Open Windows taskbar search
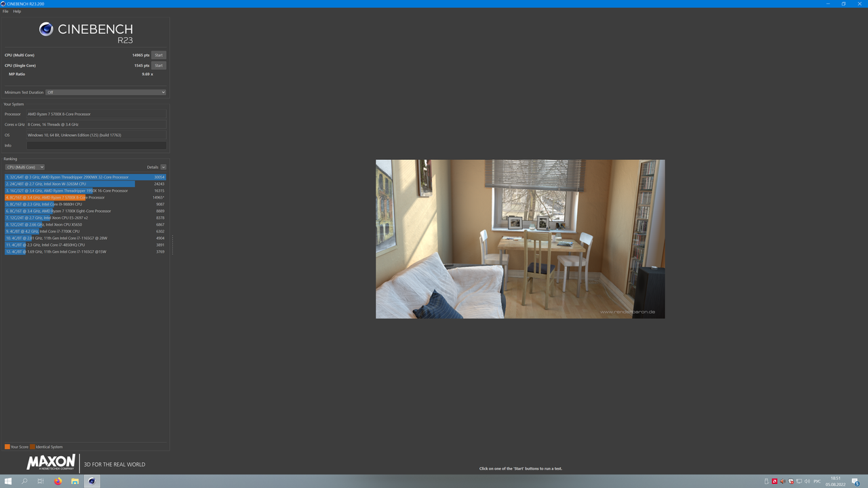Image resolution: width=868 pixels, height=488 pixels. tap(24, 481)
